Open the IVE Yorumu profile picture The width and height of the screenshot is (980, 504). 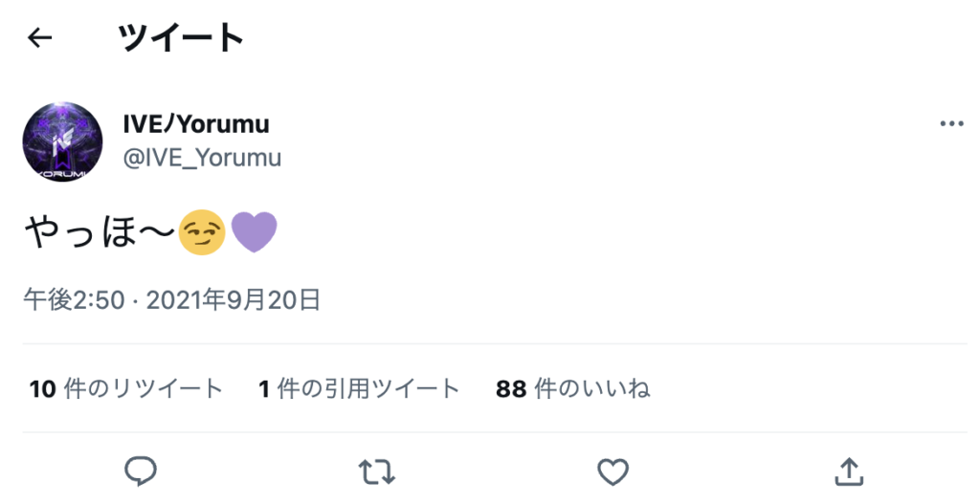[62, 142]
